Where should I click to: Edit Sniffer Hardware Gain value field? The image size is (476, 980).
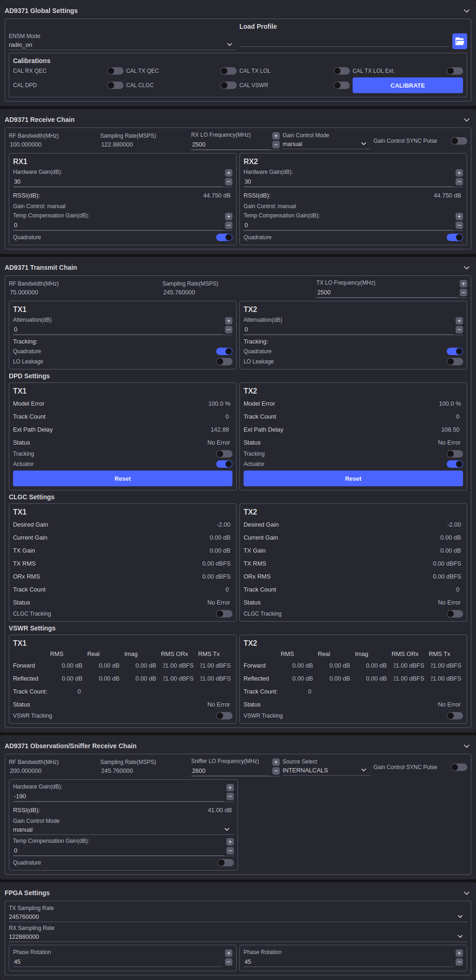pyautogui.click(x=118, y=796)
